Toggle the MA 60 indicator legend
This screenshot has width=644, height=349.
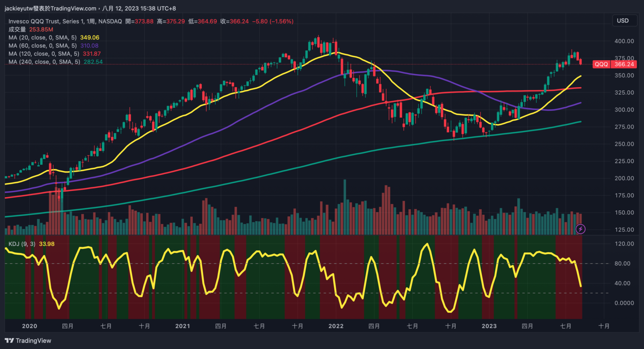click(42, 46)
